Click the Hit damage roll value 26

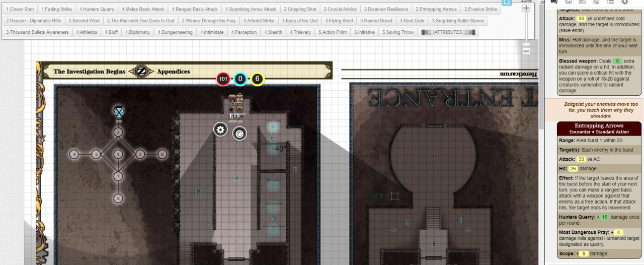click(x=573, y=169)
